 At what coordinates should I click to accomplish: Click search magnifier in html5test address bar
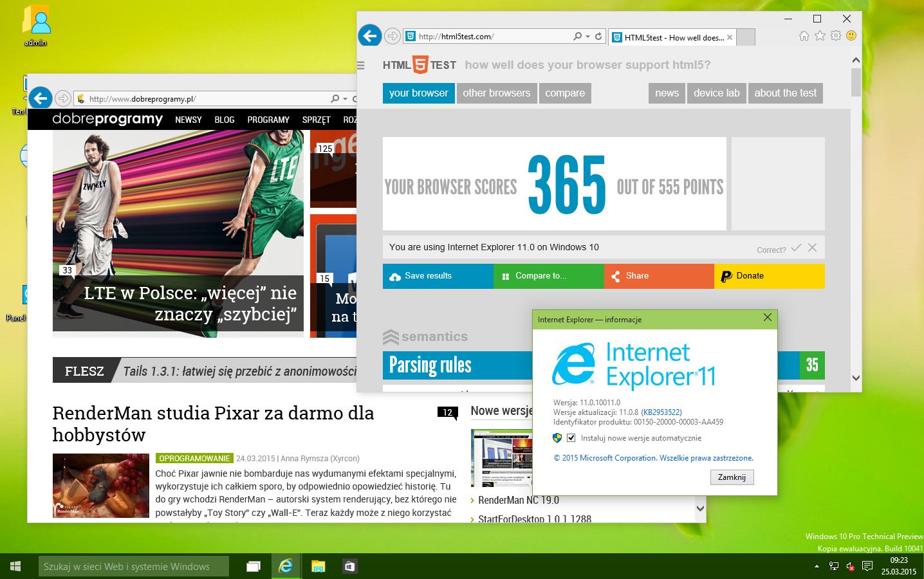coord(578,36)
